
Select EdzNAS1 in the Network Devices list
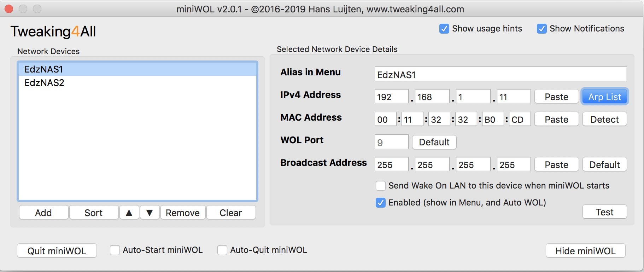(44, 69)
